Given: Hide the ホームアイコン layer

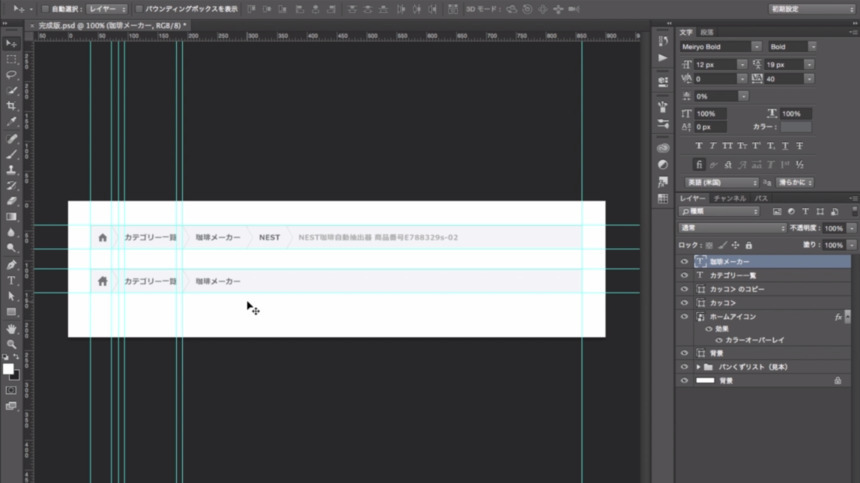Looking at the screenshot, I should pyautogui.click(x=684, y=317).
